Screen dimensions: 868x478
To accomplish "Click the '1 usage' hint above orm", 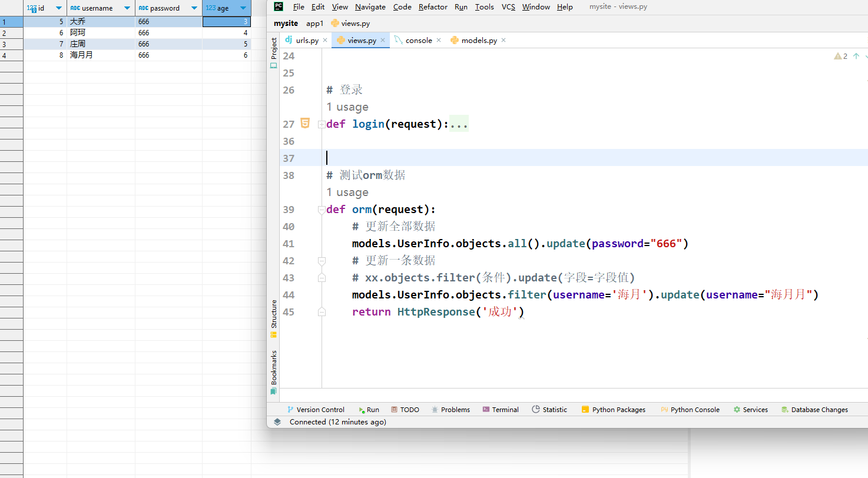I will pyautogui.click(x=347, y=192).
